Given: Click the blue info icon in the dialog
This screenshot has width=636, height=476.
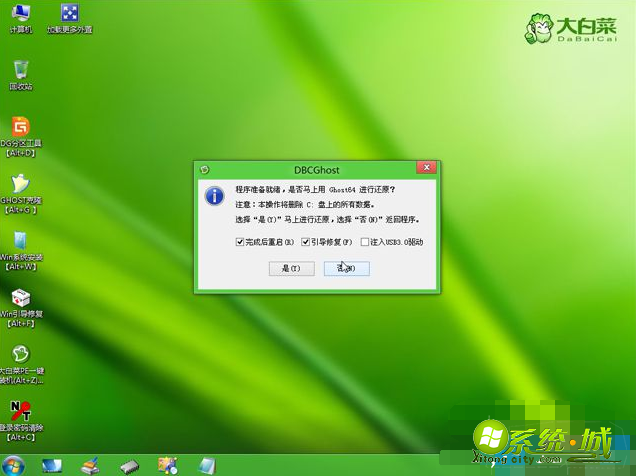Looking at the screenshot, I should click(215, 196).
